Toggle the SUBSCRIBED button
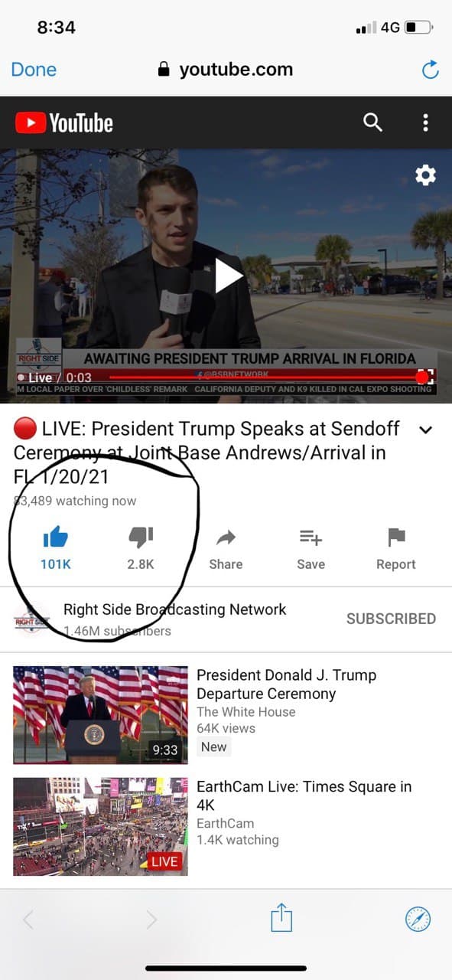This screenshot has width=452, height=980. (391, 619)
